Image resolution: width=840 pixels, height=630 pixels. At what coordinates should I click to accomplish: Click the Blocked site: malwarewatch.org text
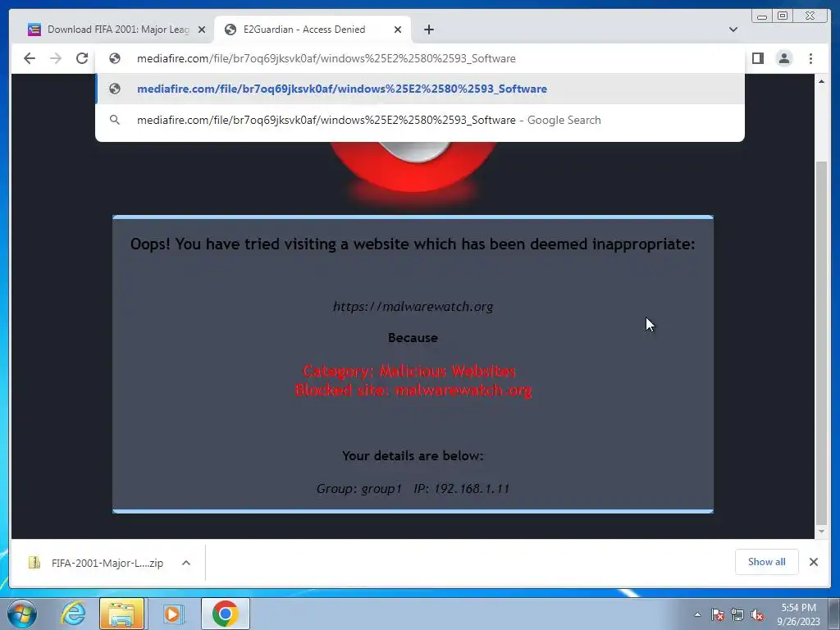(413, 390)
